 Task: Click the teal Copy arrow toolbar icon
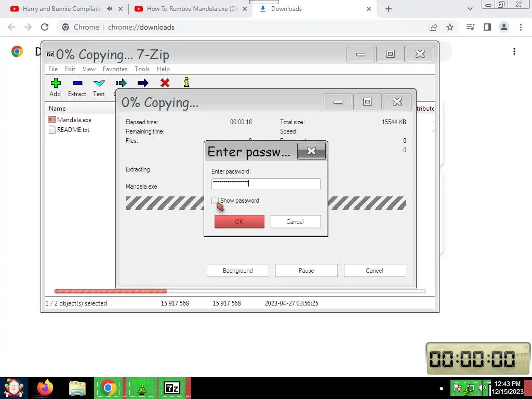click(x=121, y=83)
